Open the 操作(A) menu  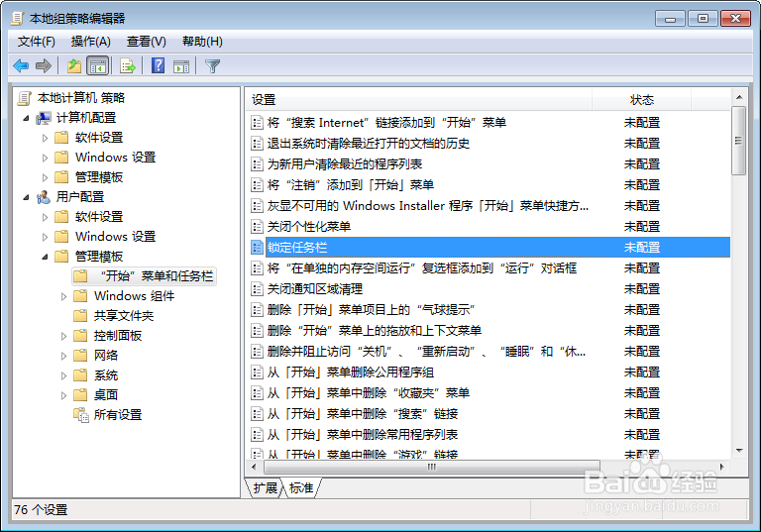pos(91,42)
